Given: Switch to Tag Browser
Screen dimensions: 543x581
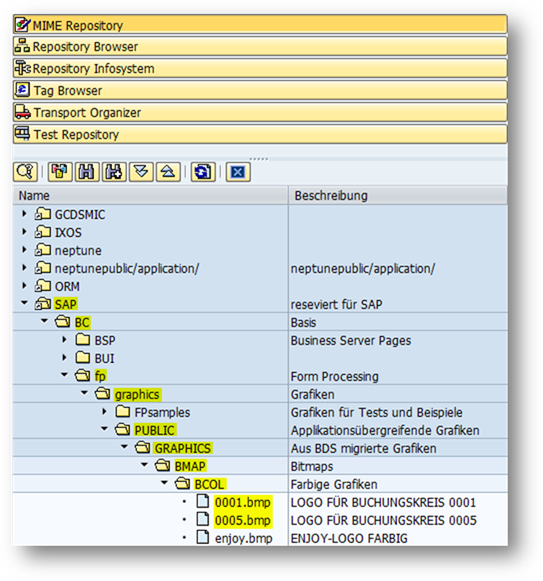Looking at the screenshot, I should (260, 90).
